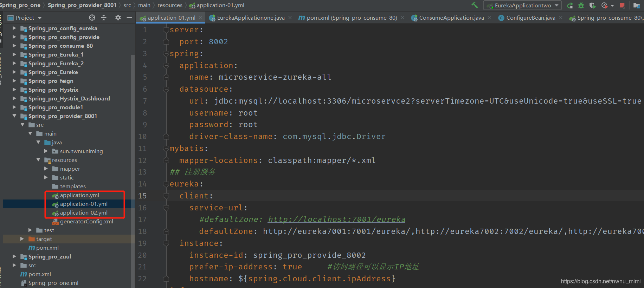Switch to the EurekaApplicationone.java tab
Image resolution: width=644 pixels, height=288 pixels.
pos(250,18)
